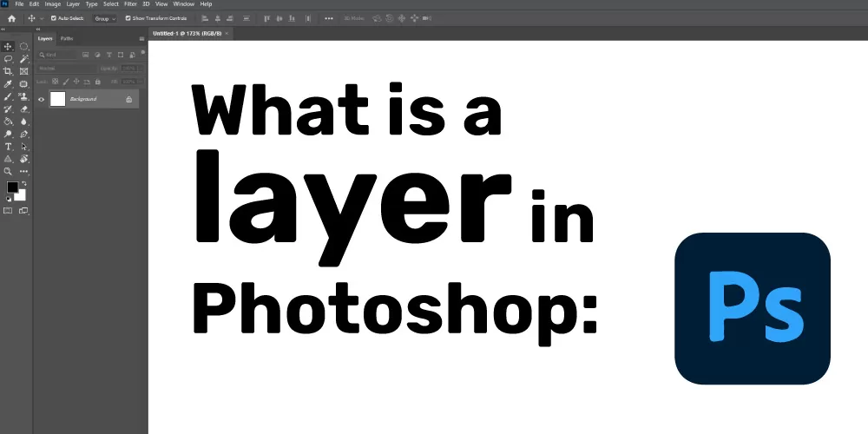Change the screen mode icon
The width and height of the screenshot is (868, 434).
pos(23,210)
